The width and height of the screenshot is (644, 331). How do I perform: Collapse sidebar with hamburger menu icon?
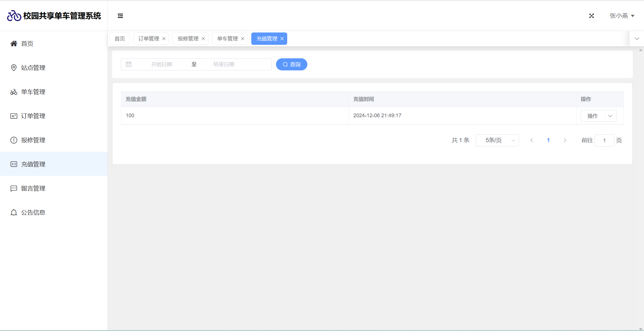(x=120, y=16)
